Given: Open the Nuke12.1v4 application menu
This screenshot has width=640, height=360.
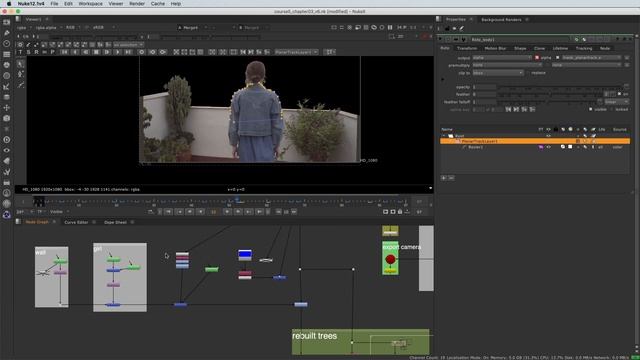Looking at the screenshot, I should point(31,4).
